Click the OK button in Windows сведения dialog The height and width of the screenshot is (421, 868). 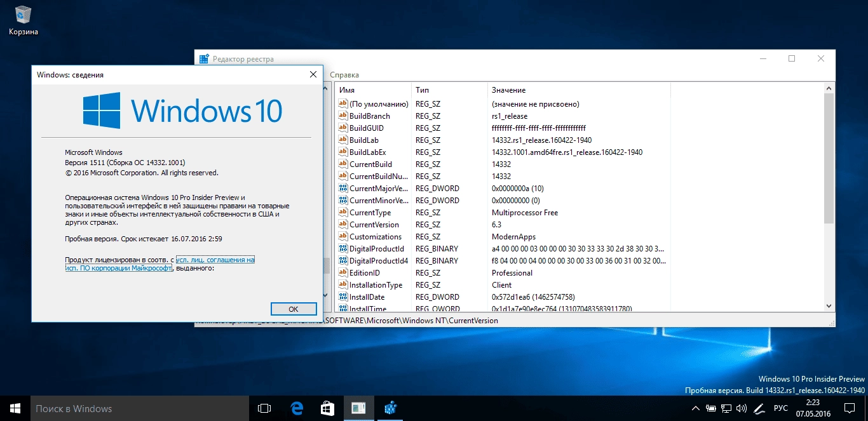tap(294, 309)
